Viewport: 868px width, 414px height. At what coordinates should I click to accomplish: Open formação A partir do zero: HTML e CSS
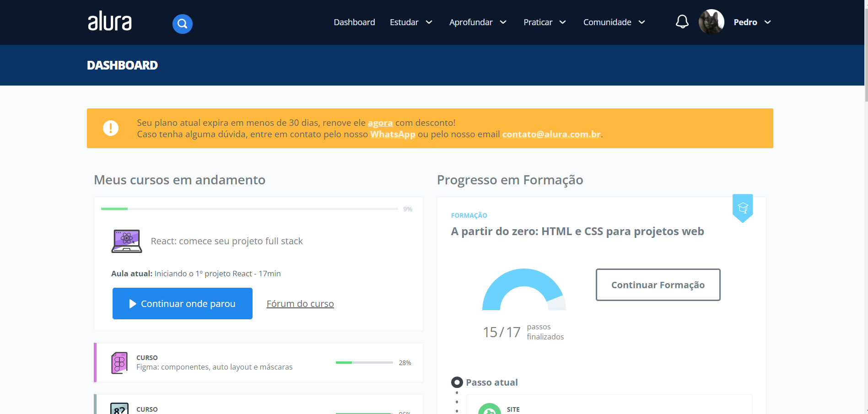577,231
